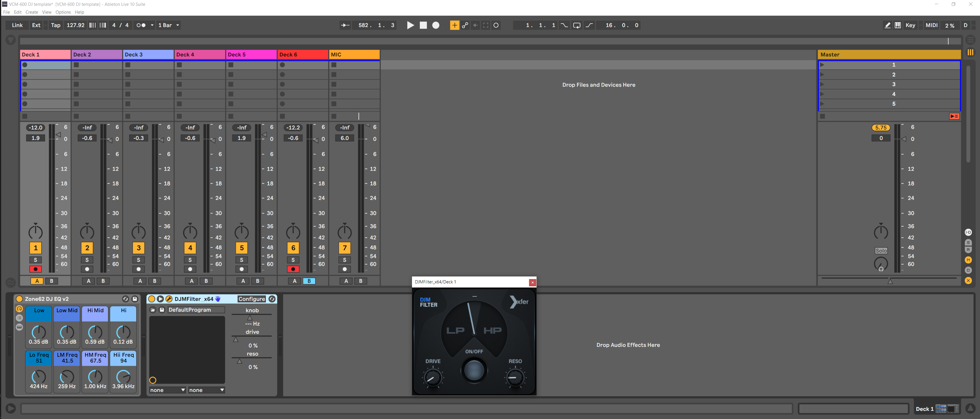Start playback with the Play button
Image resolution: width=980 pixels, height=419 pixels.
click(410, 25)
